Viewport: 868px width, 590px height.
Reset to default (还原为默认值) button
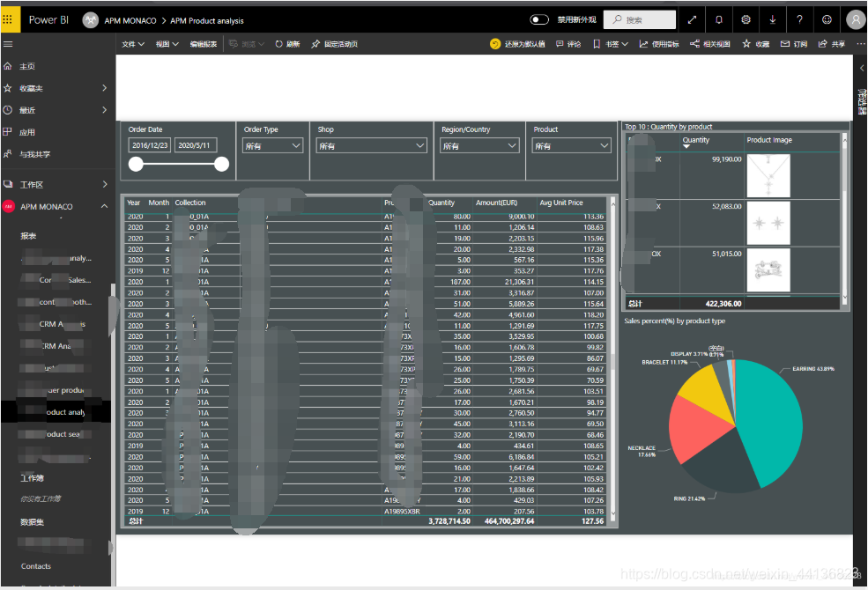(x=517, y=44)
